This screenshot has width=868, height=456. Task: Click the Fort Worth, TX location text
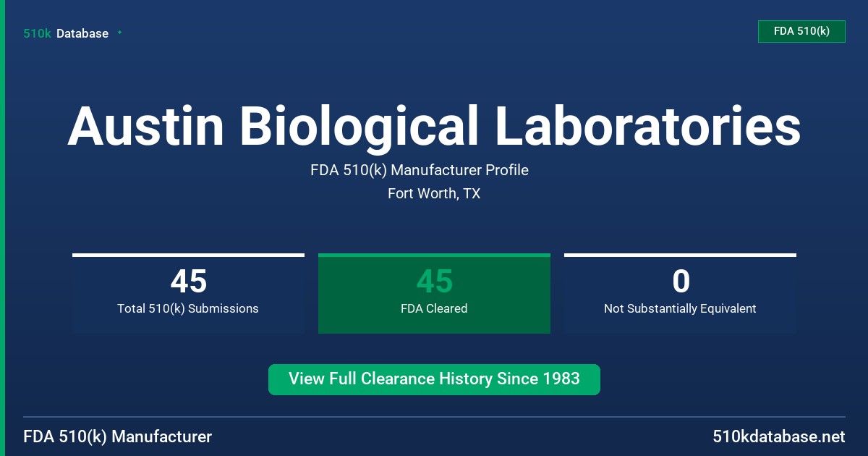(x=434, y=193)
